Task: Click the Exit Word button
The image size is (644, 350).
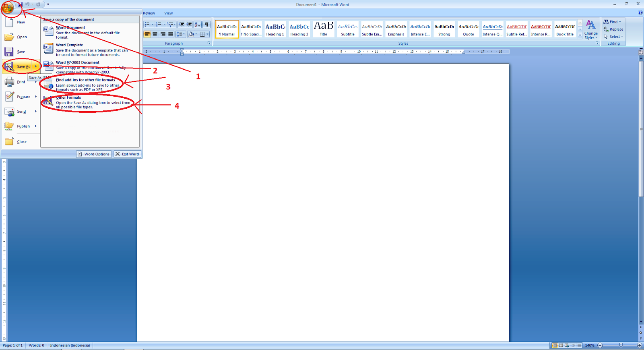Action: click(127, 154)
